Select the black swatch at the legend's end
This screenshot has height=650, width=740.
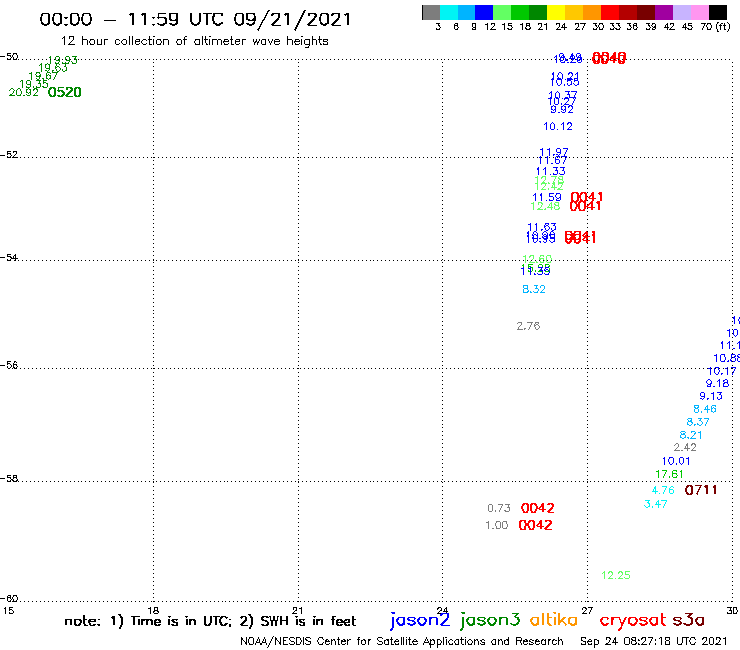point(718,12)
